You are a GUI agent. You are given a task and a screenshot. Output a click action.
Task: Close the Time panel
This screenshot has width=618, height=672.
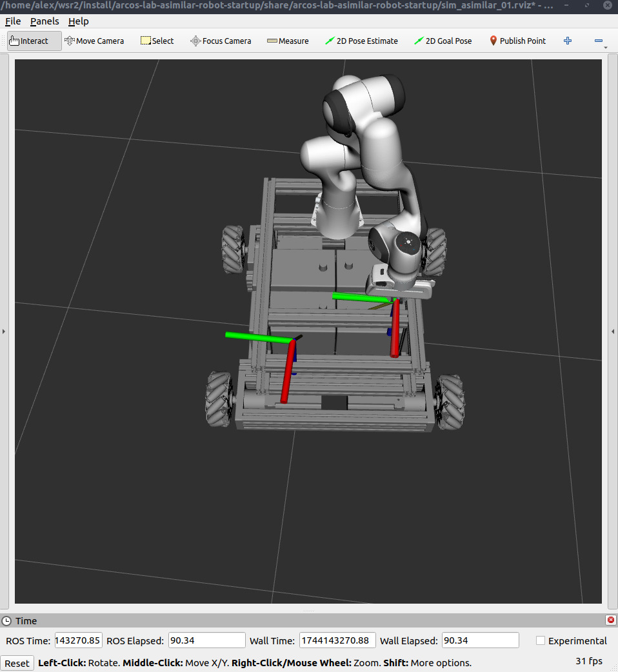coord(610,620)
